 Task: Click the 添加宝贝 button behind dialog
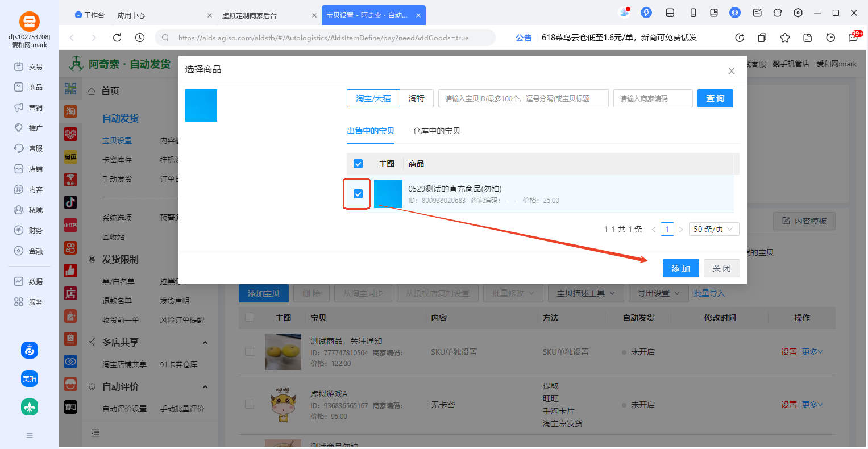264,293
